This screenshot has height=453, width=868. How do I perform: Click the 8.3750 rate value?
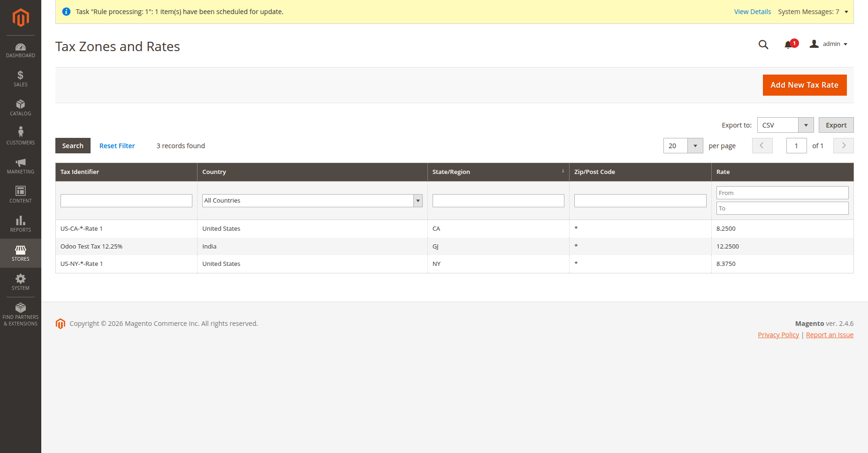click(726, 264)
